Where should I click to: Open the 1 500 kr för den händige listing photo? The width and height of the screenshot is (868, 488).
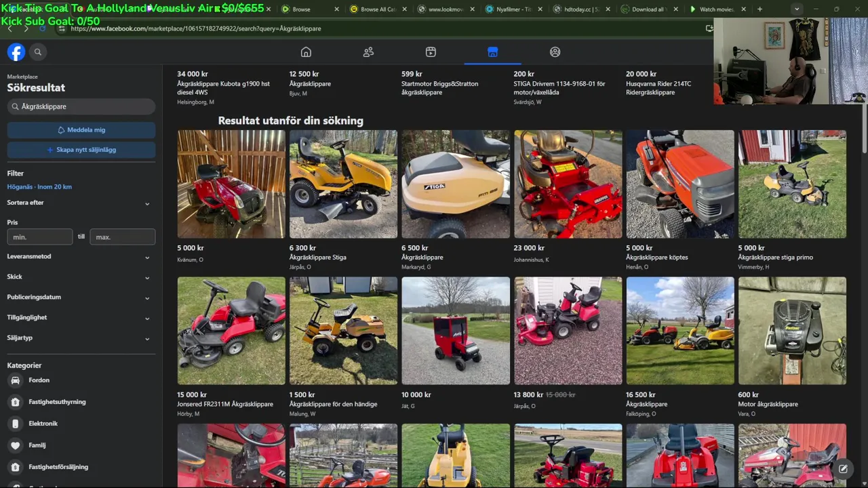tap(343, 331)
